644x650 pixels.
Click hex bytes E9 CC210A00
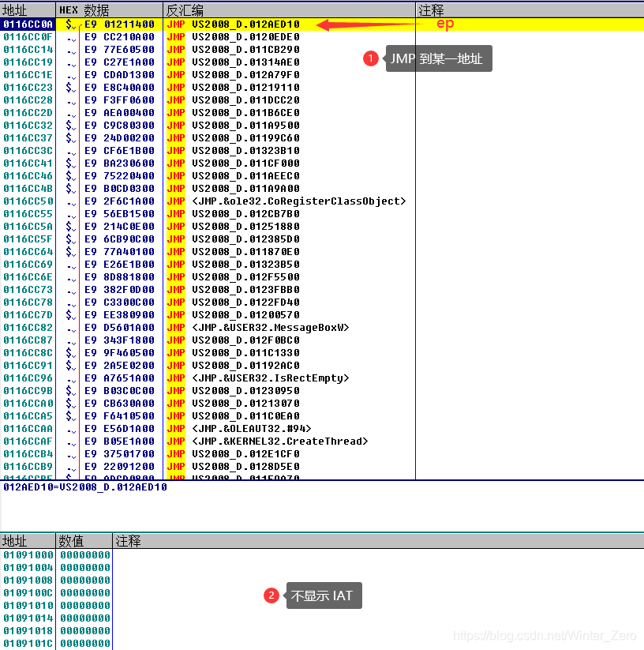click(119, 37)
